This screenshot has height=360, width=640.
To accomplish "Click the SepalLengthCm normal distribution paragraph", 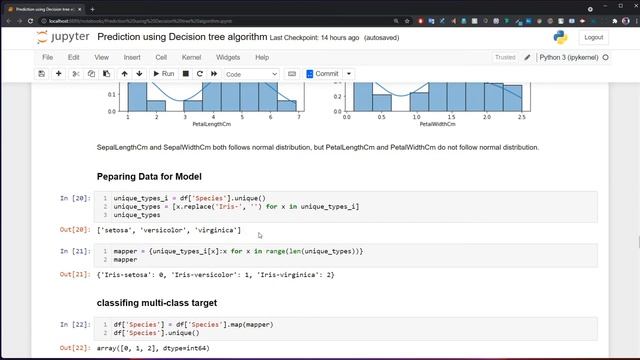I will (318, 147).
